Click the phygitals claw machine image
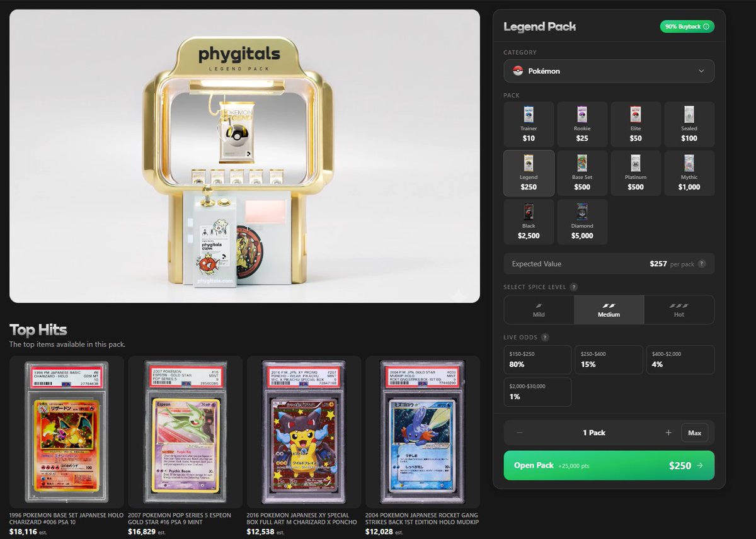 [x=244, y=156]
